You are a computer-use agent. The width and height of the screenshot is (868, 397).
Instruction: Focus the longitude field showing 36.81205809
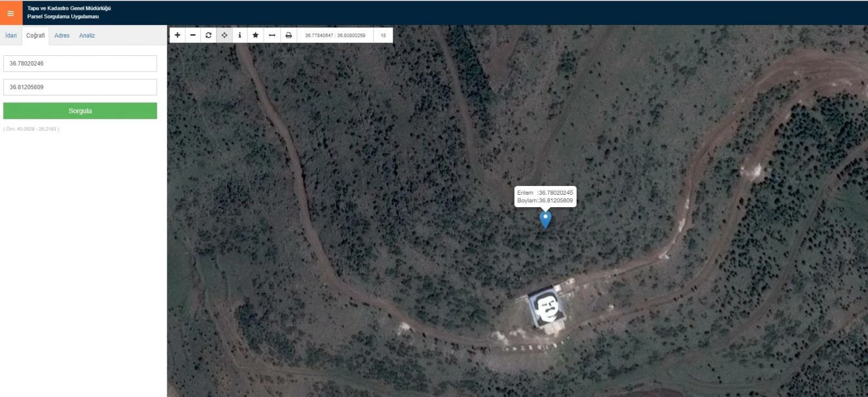click(80, 87)
